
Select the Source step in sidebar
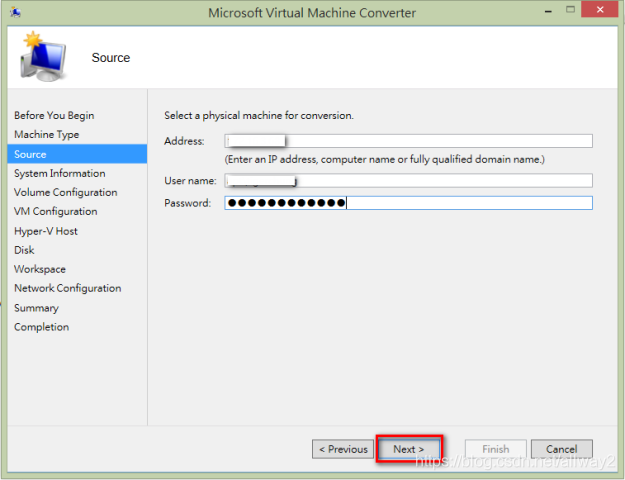pyautogui.click(x=77, y=154)
